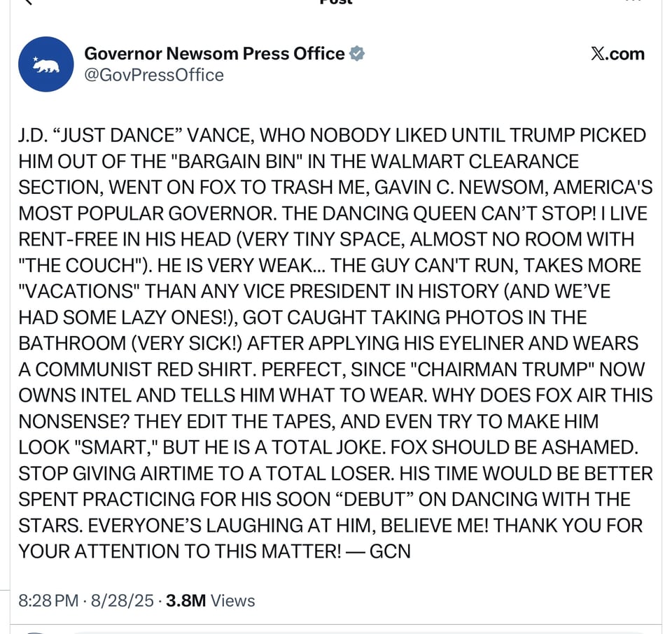
Task: Click the X.com logo
Action: coord(617,53)
